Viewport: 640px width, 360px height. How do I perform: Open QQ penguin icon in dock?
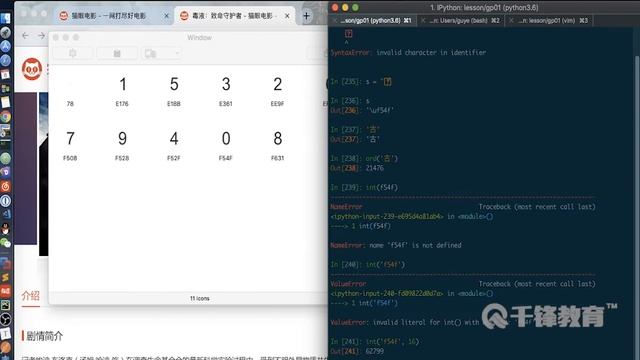tap(5, 229)
